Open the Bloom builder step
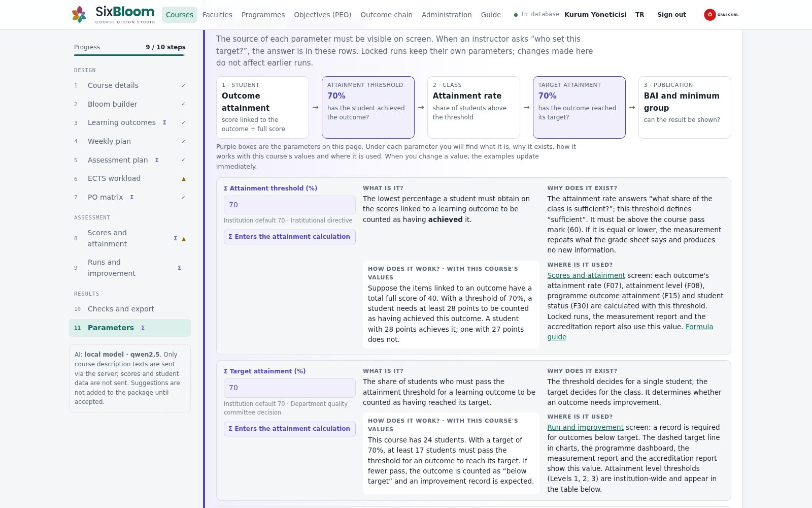The width and height of the screenshot is (812, 508). click(x=130, y=104)
